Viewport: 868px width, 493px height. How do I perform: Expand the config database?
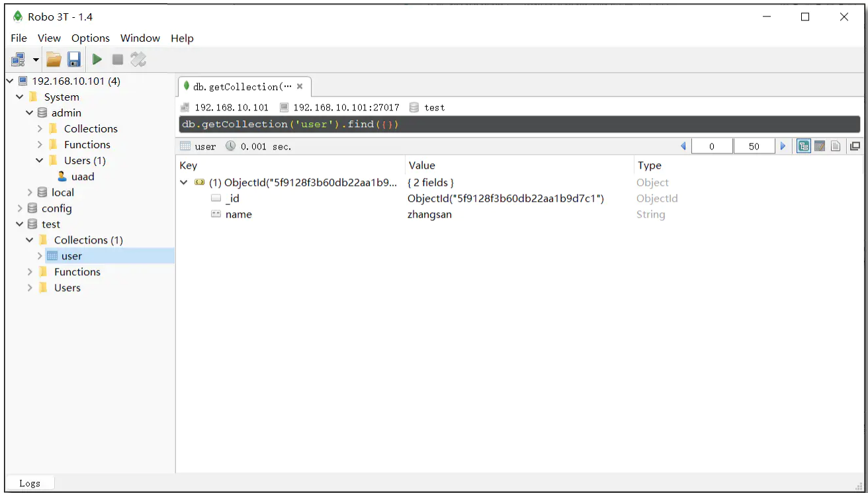coord(20,208)
